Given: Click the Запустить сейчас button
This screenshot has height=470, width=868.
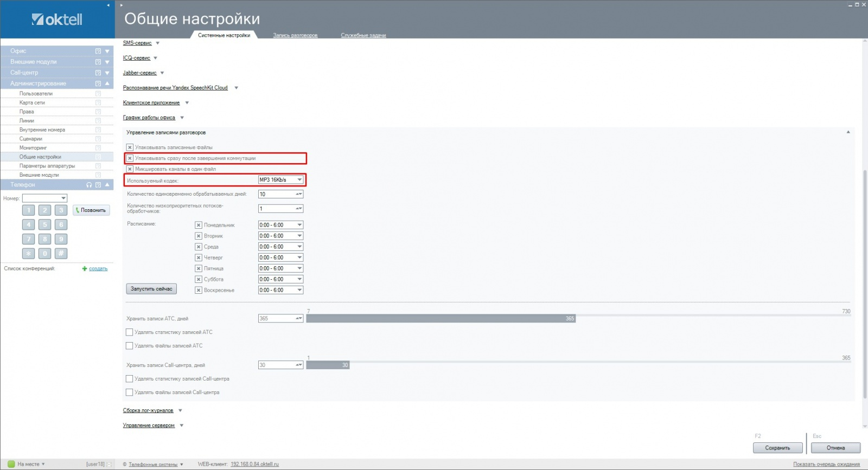Looking at the screenshot, I should [151, 289].
